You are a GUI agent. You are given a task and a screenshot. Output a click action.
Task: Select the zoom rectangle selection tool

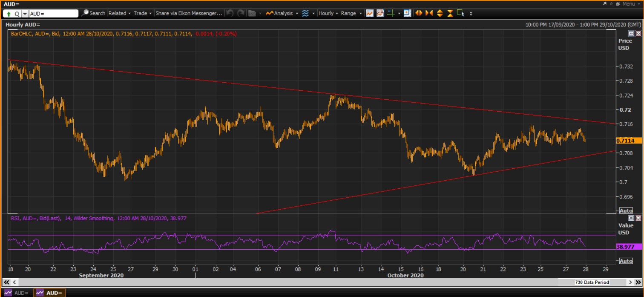pyautogui.click(x=460, y=13)
